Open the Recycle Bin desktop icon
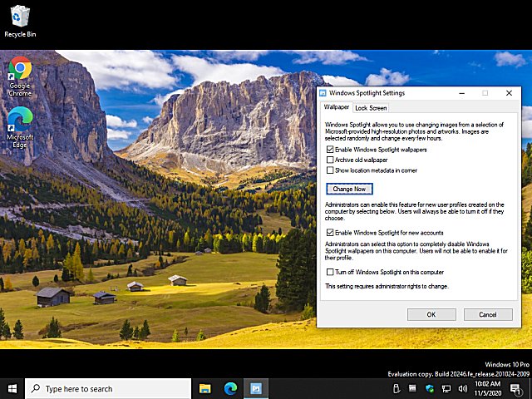Image resolution: width=532 pixels, height=399 pixels. pyautogui.click(x=20, y=20)
